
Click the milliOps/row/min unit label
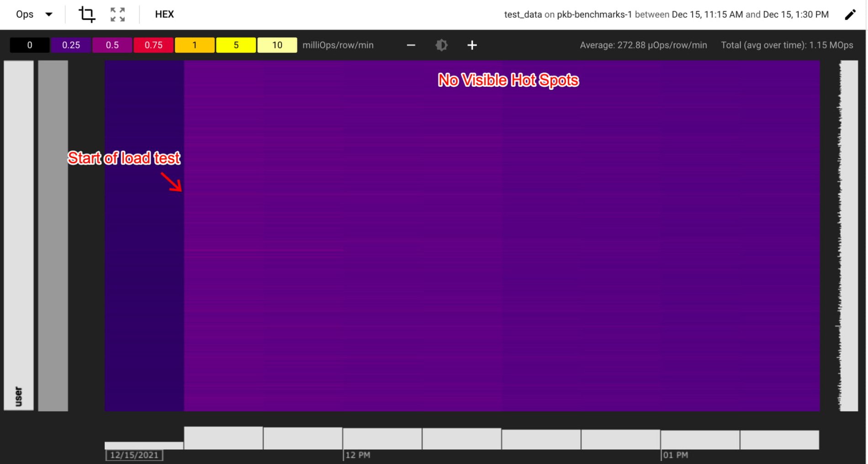point(338,45)
